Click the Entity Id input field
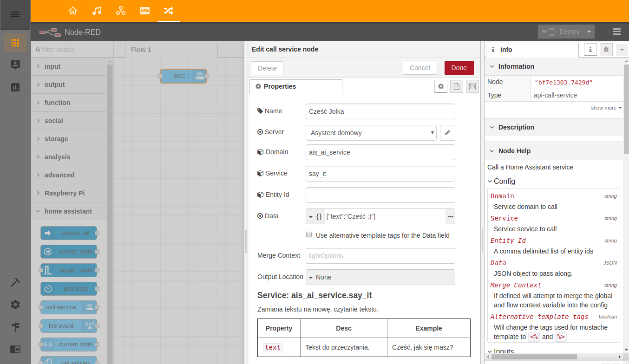The image size is (629, 364). [x=380, y=195]
